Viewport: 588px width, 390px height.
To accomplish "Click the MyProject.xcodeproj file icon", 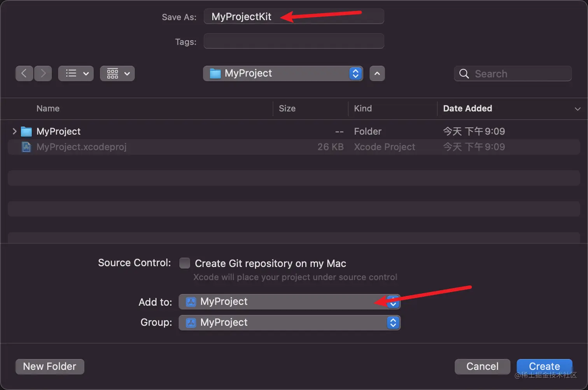I will [26, 147].
